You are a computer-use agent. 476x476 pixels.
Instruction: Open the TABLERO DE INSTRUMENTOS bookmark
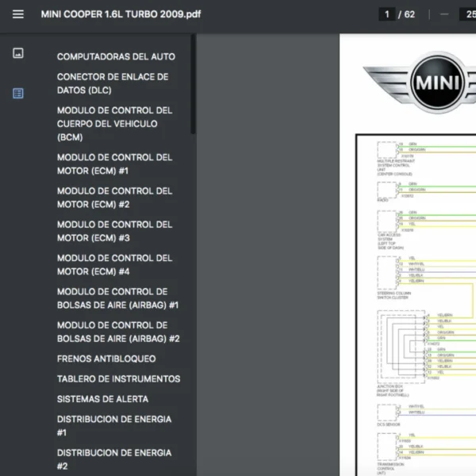pyautogui.click(x=118, y=379)
